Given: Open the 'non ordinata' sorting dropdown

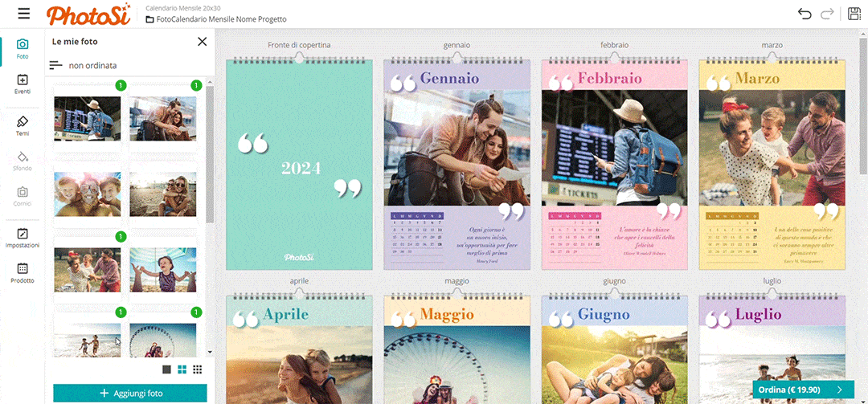Looking at the screenshot, I should click(x=92, y=65).
